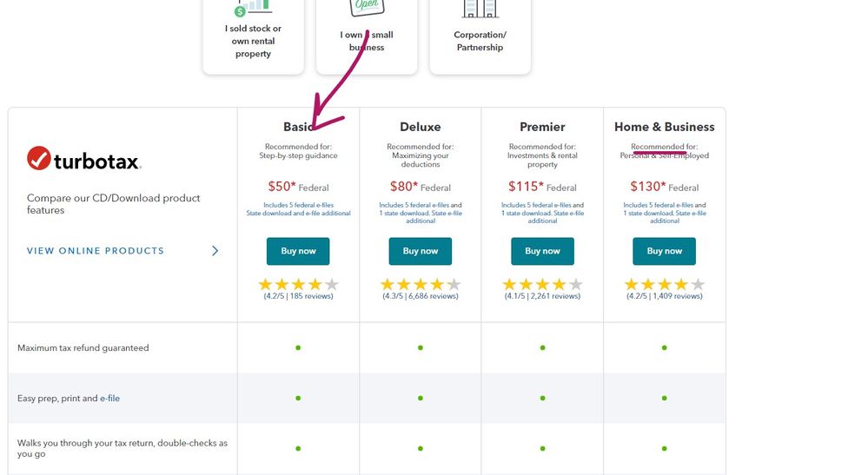Click green dot for Premier easy prep row
Viewport: 868px width, 475px height.
(x=542, y=398)
